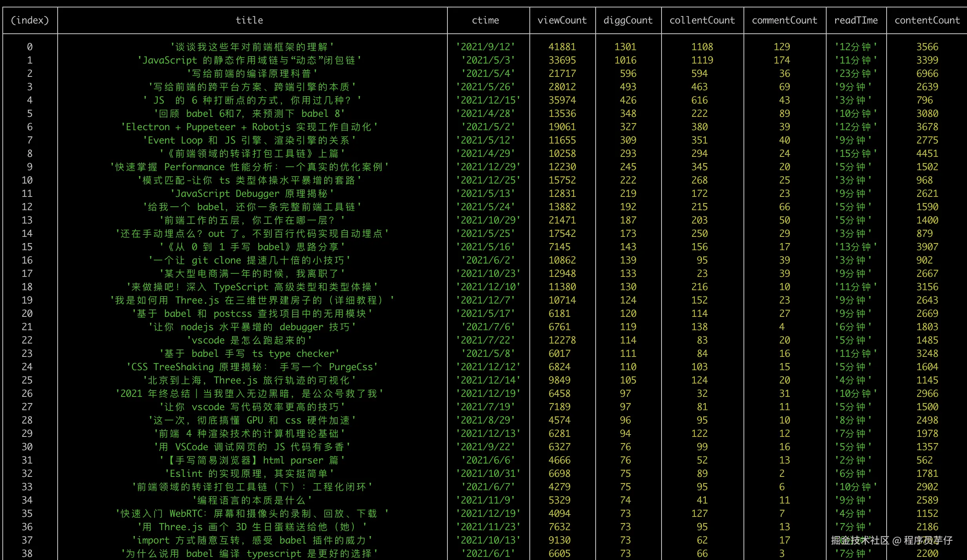Screen dimensions: 967x560
Task: Click the viewCount value 41881
Action: [x=562, y=47]
